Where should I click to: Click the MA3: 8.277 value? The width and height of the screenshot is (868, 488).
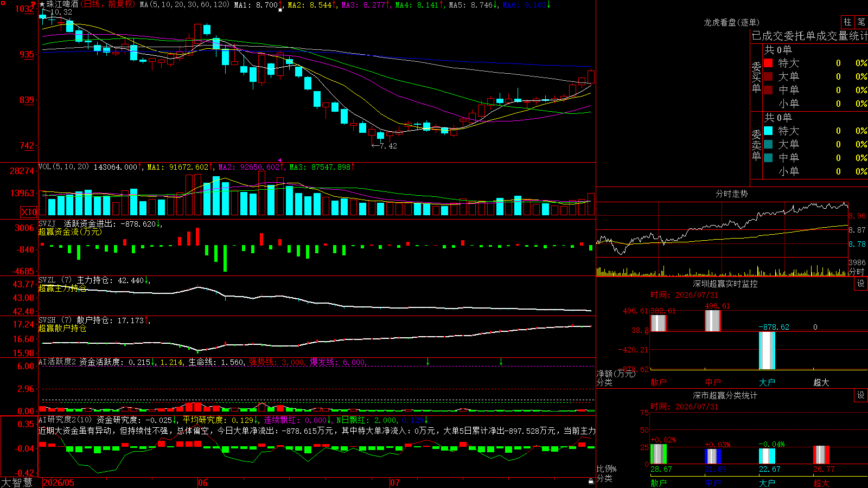tap(363, 4)
